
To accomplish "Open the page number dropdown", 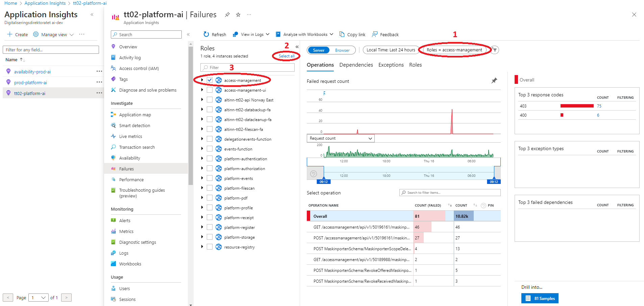I will [39, 298].
